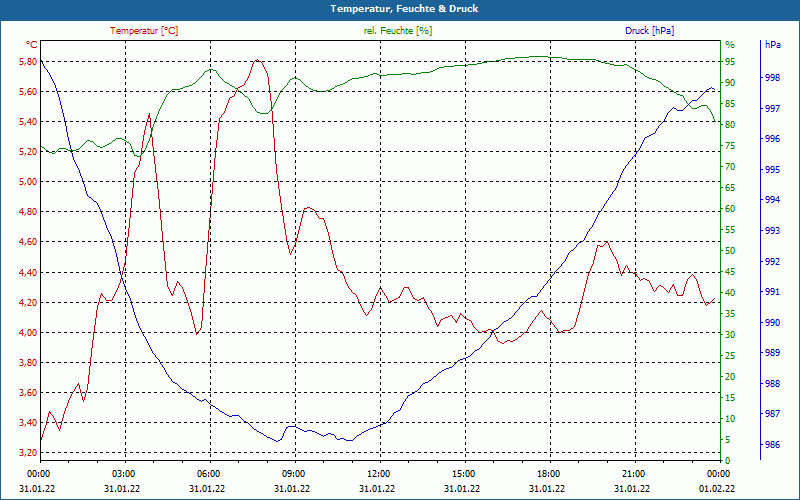The image size is (800, 500).
Task: Click the 60 humidity axis value
Action: tap(730, 209)
